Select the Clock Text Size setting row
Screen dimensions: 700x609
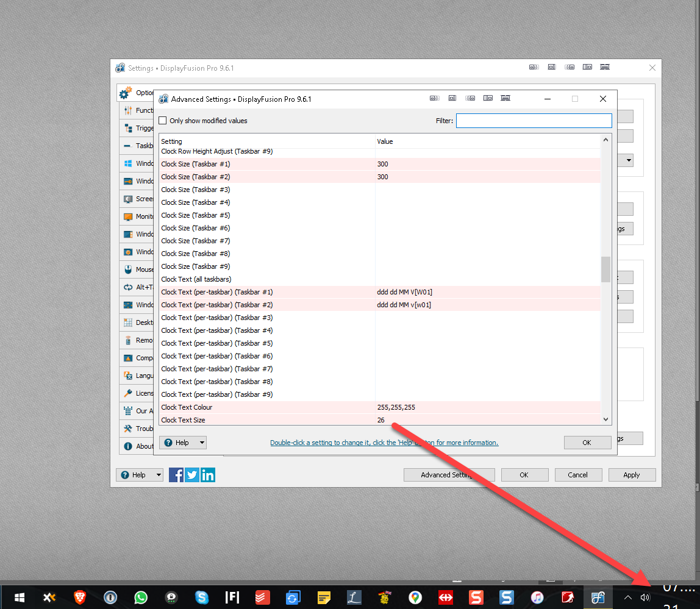pyautogui.click(x=268, y=420)
